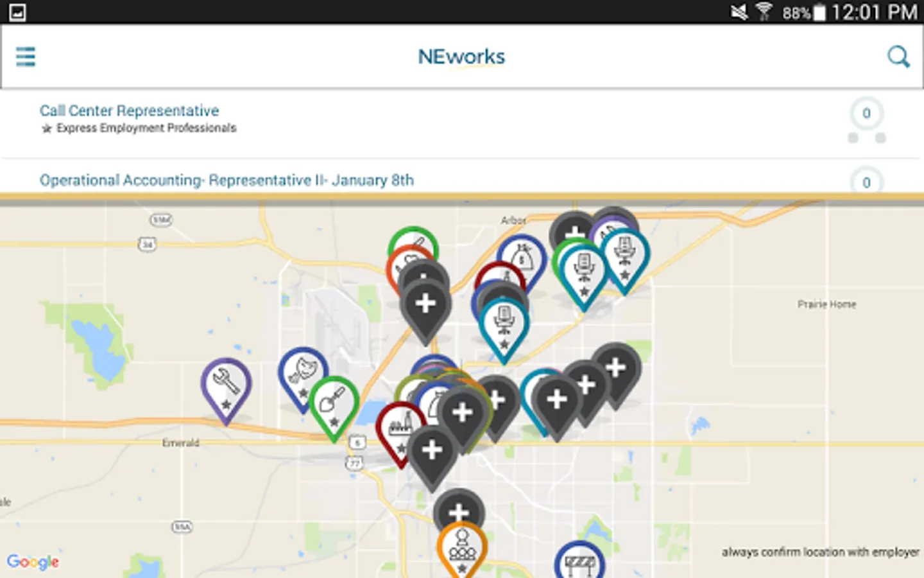Tap the screenshot notification icon in status bar
The image size is (924, 578).
(x=17, y=12)
